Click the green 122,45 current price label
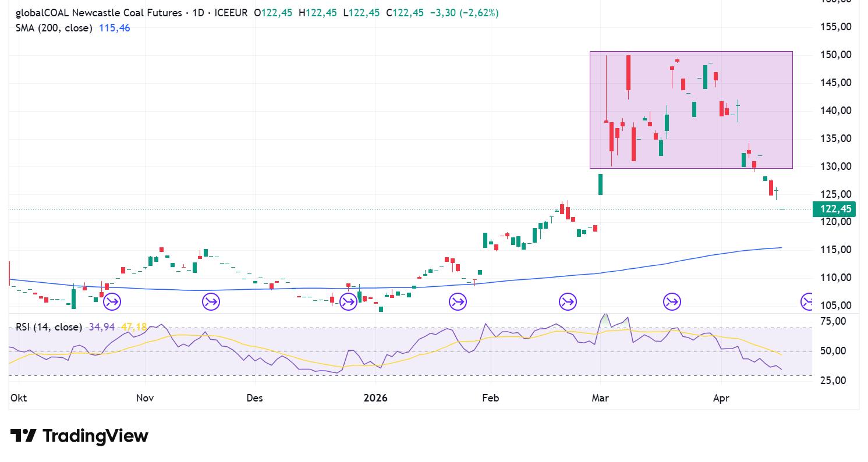 point(834,209)
